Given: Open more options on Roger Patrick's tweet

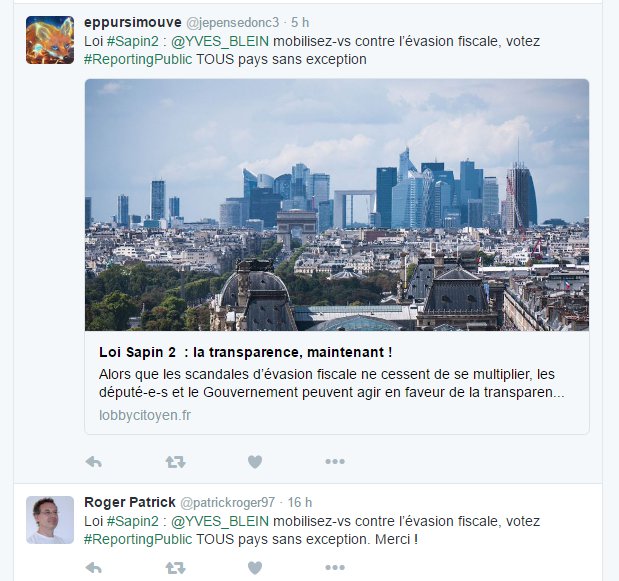Looking at the screenshot, I should [335, 568].
